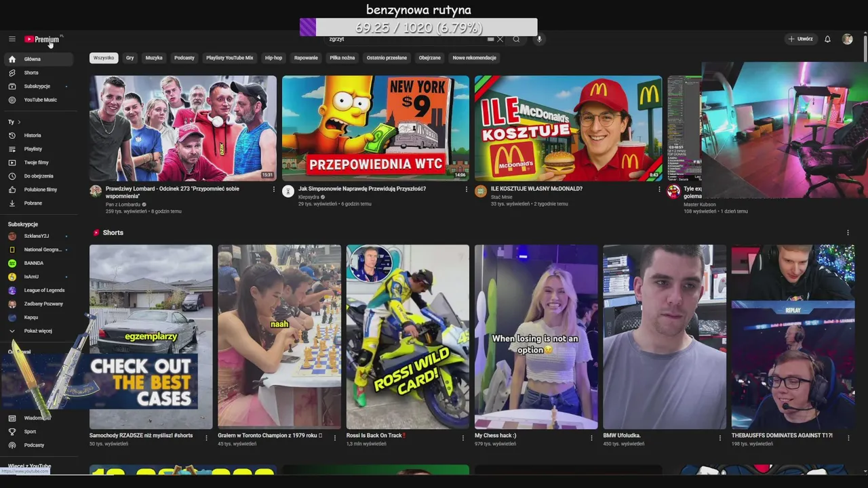Open Twoje filmy in sidebar
The image size is (868, 488).
coord(39,163)
